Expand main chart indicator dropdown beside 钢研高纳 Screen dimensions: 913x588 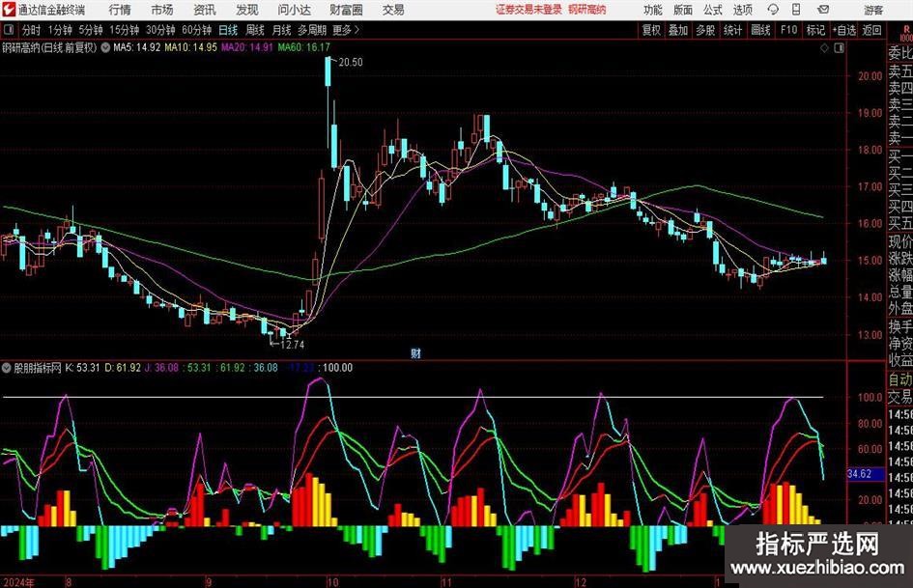[105, 47]
